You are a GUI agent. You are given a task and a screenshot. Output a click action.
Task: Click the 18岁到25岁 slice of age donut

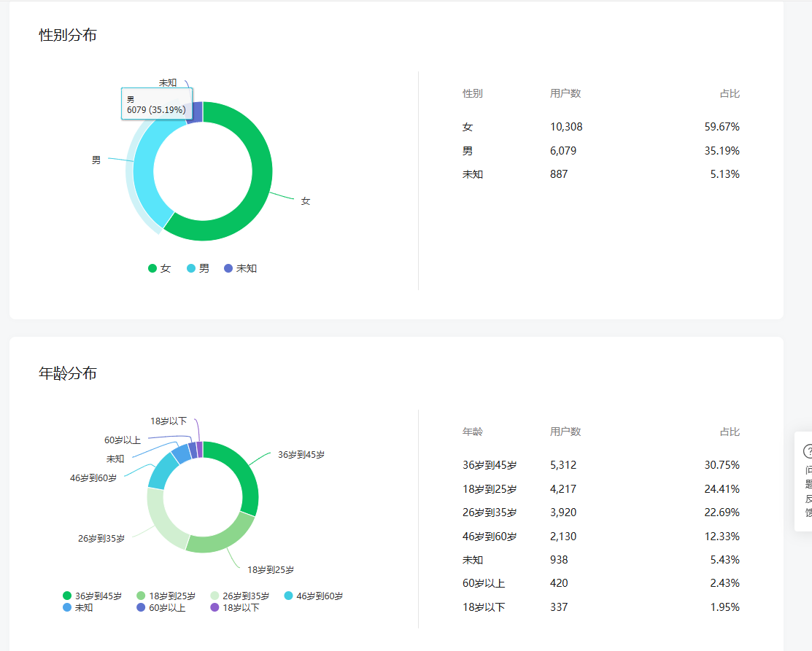point(219,536)
